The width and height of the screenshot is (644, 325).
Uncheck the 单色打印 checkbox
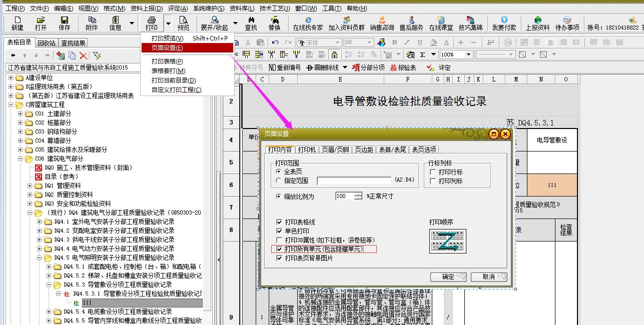pos(280,231)
